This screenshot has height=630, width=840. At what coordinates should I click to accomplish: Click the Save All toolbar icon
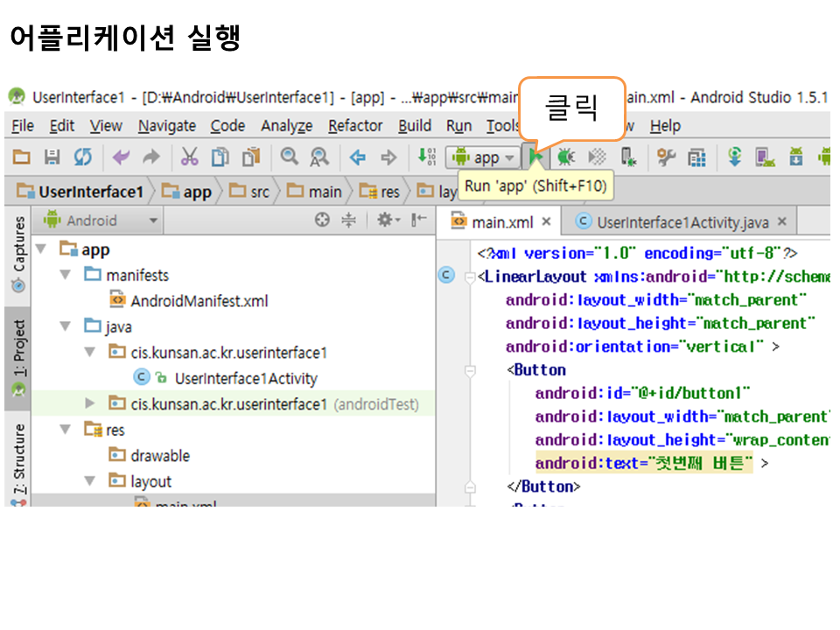click(52, 157)
